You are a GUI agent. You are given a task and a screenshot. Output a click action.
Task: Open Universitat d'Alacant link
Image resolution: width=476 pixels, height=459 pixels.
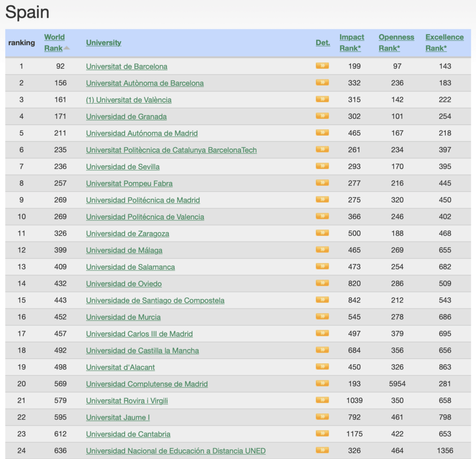(x=120, y=367)
